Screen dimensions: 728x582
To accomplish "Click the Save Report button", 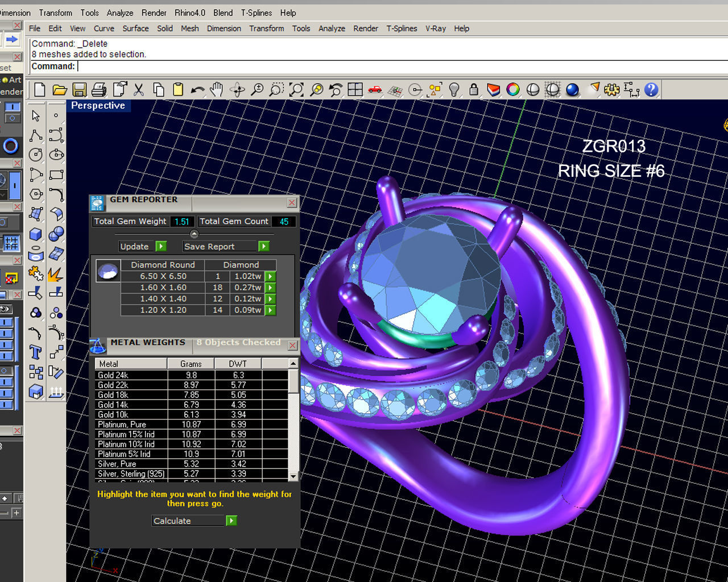I will coord(220,246).
